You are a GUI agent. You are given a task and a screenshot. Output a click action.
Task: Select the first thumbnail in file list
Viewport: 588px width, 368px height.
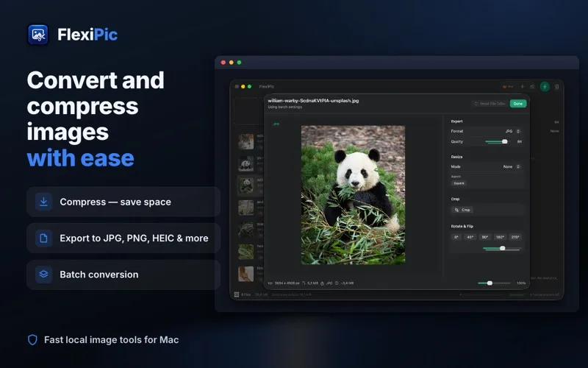click(246, 141)
